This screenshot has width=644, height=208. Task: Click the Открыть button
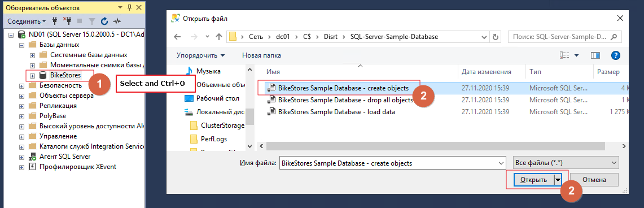click(533, 180)
